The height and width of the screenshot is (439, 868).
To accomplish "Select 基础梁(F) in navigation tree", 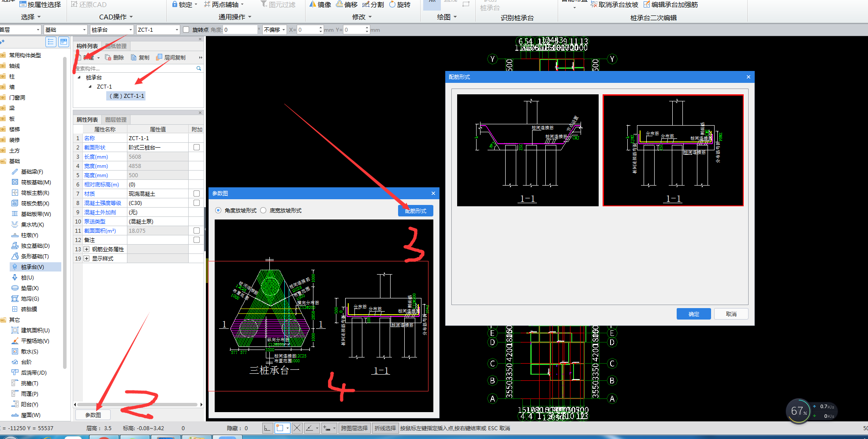I will 27,172.
